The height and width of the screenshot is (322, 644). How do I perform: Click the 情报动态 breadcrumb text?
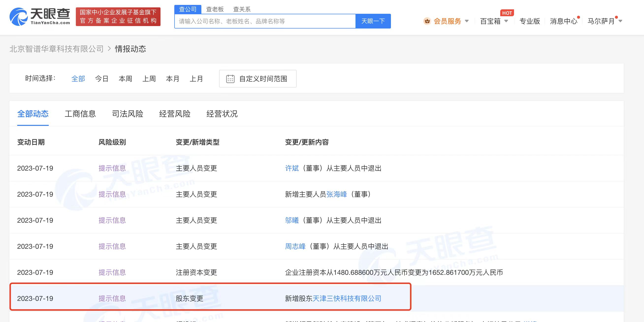(x=130, y=49)
